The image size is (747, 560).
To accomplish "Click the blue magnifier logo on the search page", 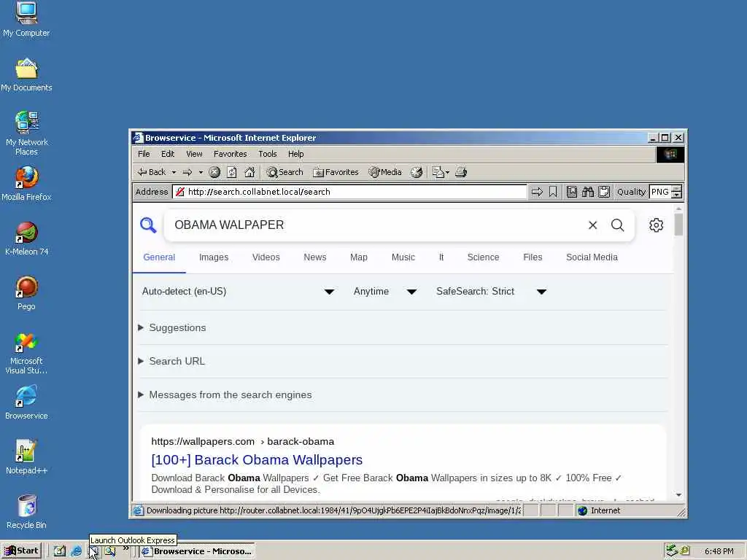I will click(x=147, y=225).
